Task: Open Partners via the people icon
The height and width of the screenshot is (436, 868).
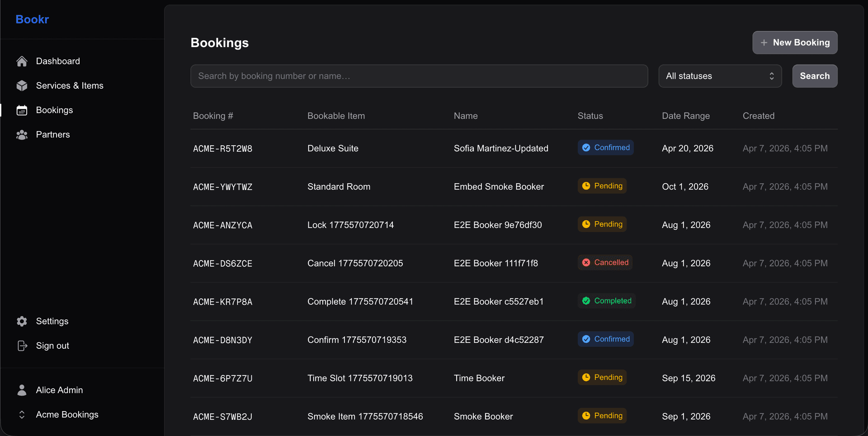Action: pos(22,134)
